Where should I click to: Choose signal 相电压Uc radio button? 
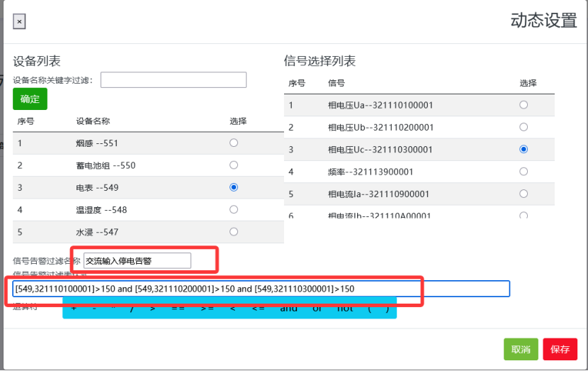[x=524, y=149]
